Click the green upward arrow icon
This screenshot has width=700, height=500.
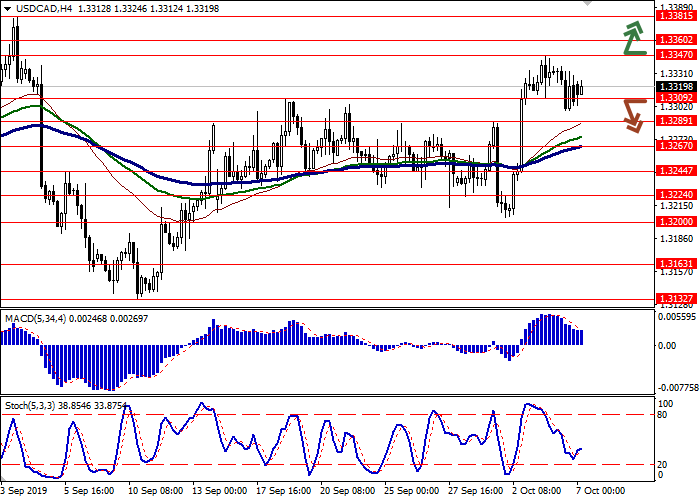(632, 38)
